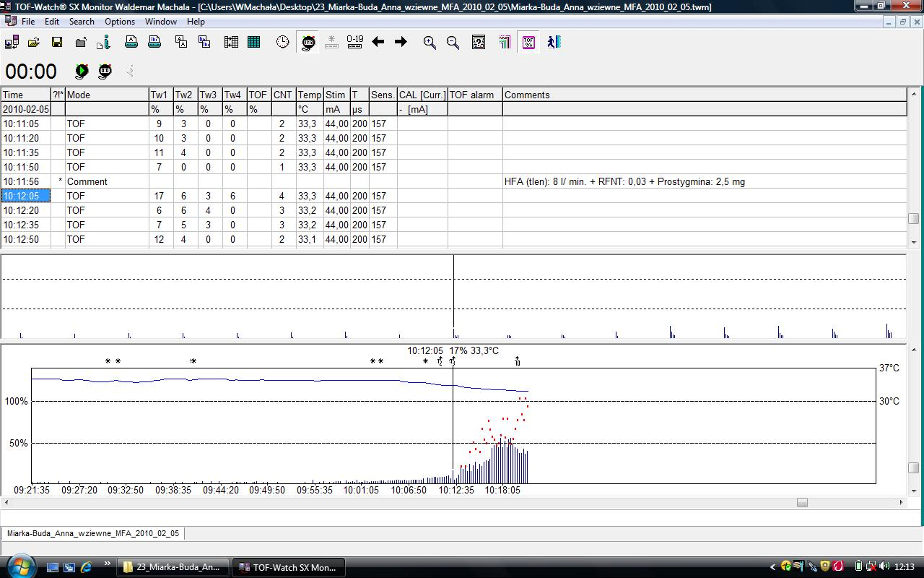Save the recording with the floppy icon
924x578 pixels.
[57, 43]
